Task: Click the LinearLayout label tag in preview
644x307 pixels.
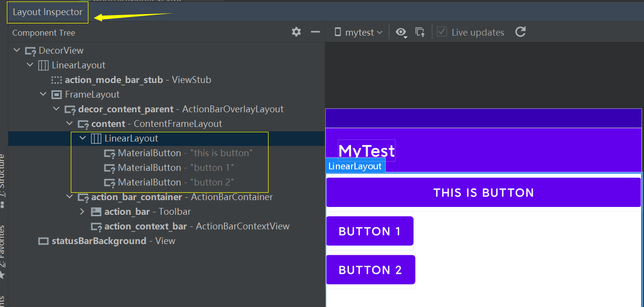Action: pos(355,166)
